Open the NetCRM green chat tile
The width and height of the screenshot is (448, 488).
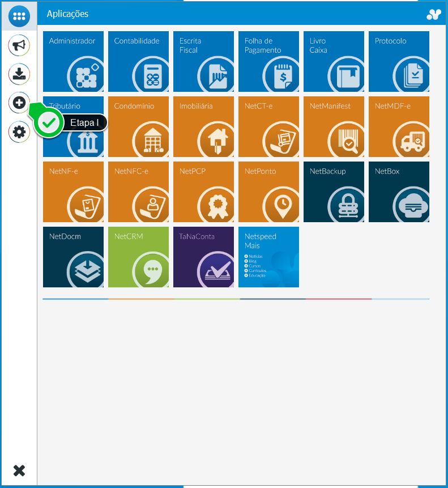point(138,257)
